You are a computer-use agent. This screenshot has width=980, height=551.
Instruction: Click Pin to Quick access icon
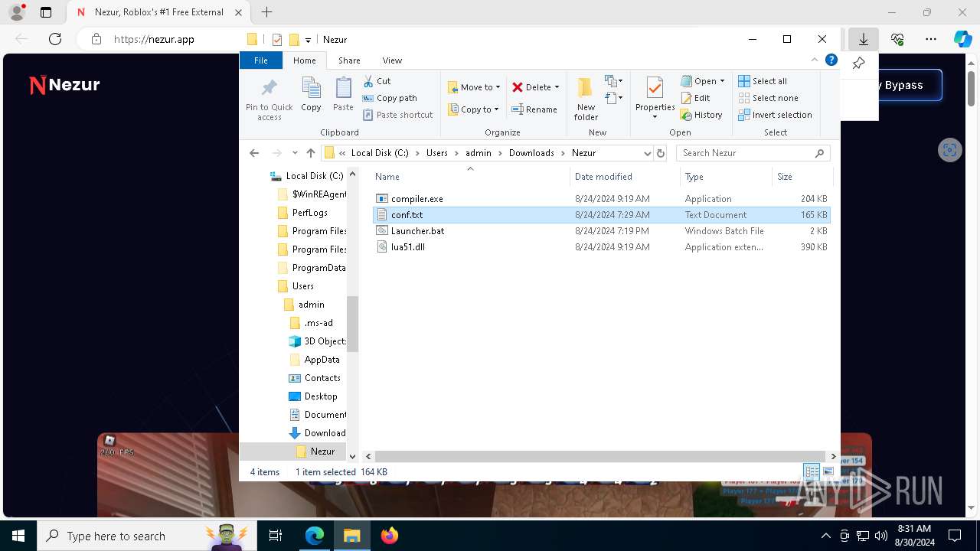click(269, 99)
